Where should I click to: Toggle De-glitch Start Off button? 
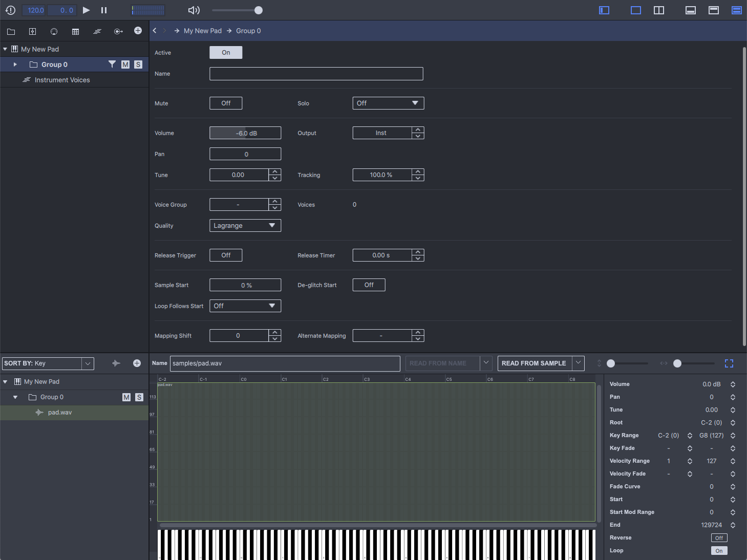click(369, 285)
